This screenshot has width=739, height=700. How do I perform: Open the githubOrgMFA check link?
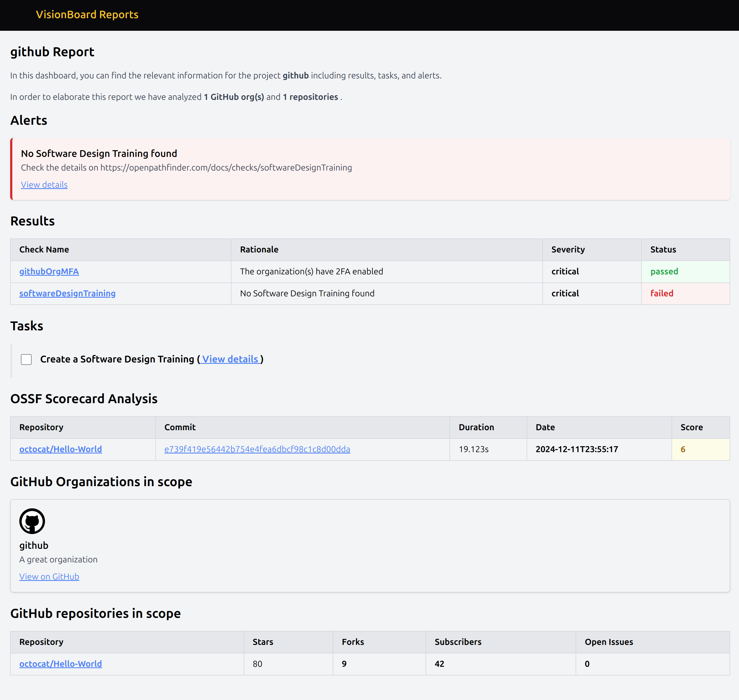coord(49,271)
